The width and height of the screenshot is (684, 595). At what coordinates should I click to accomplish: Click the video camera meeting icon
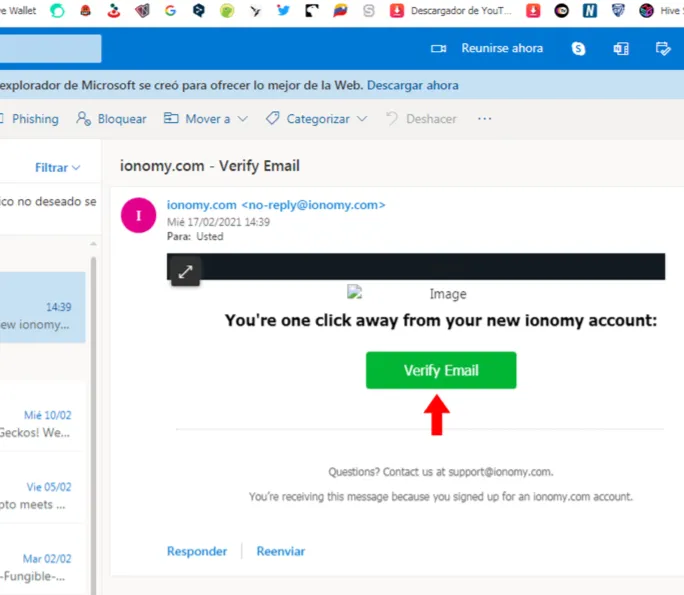click(438, 48)
